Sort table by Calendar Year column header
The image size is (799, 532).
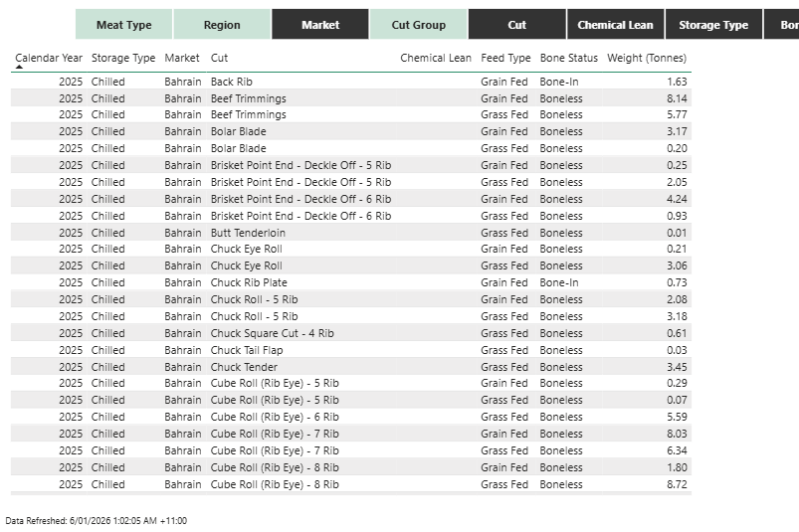coord(49,58)
